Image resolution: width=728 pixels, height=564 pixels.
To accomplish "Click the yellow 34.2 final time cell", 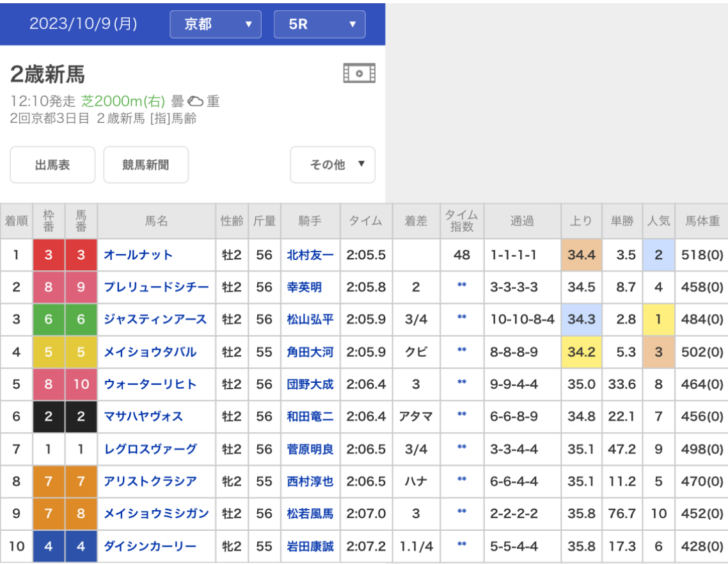I will (581, 351).
